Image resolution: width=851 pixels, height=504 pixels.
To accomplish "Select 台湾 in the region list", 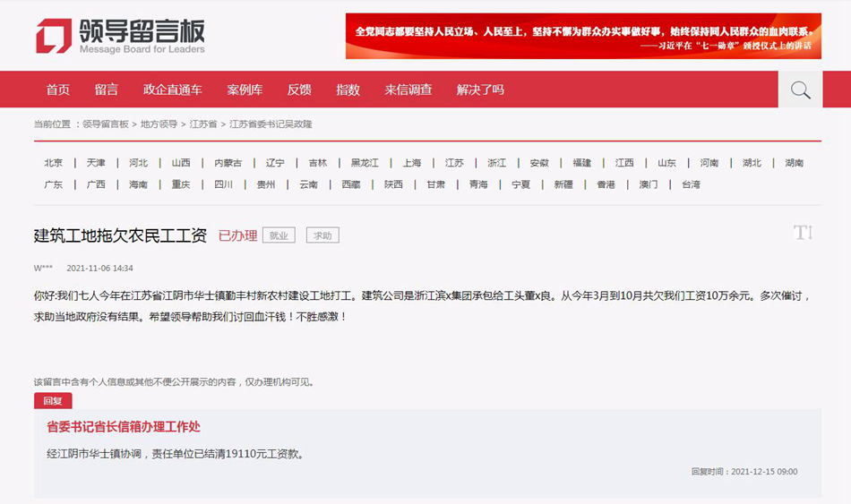I will click(691, 184).
